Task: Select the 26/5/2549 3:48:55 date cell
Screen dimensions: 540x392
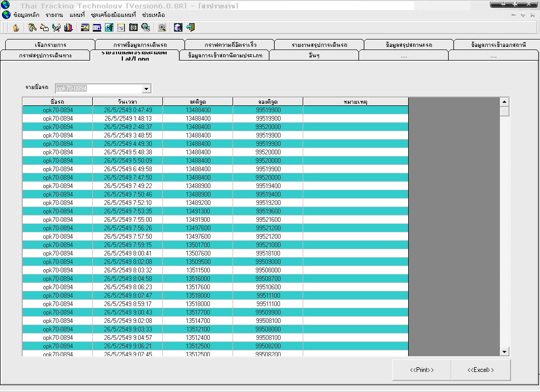Action: coord(128,135)
